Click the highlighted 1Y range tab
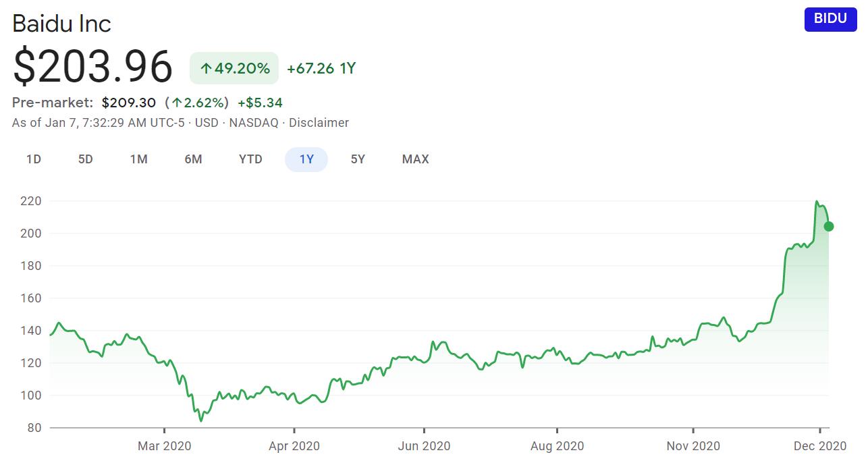Screen dimensions: 868x463 [x=306, y=159]
